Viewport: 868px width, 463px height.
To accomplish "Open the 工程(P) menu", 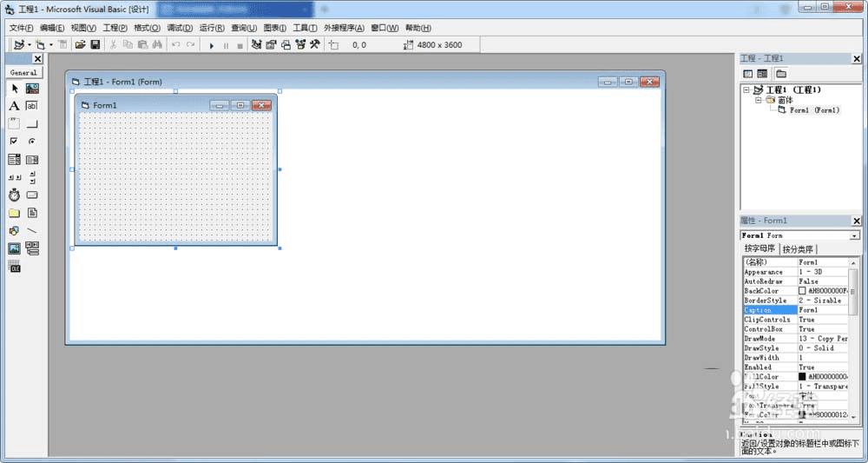I will coord(115,29).
